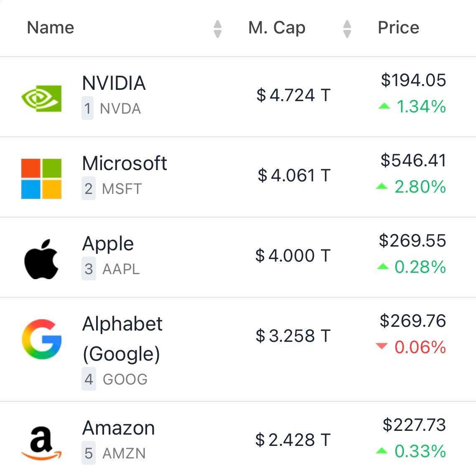This screenshot has width=476, height=476.
Task: Click the sort arrows beside the M. Cap header
Action: (x=346, y=28)
